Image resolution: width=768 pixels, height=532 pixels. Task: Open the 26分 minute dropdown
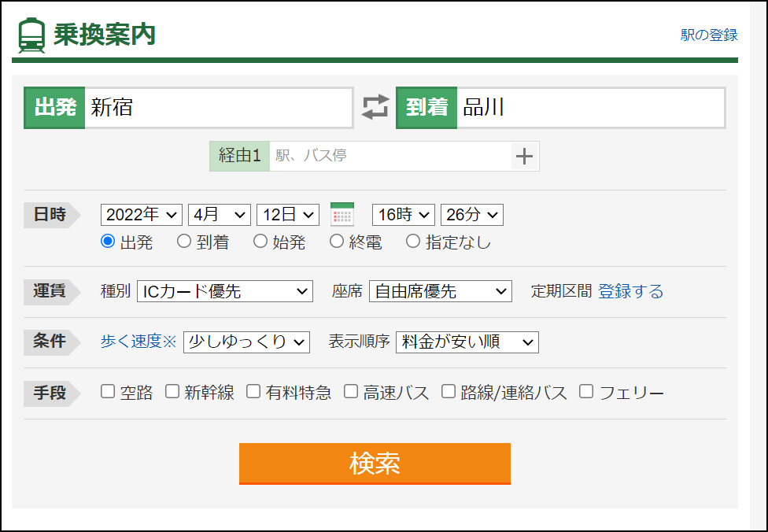coord(473,214)
